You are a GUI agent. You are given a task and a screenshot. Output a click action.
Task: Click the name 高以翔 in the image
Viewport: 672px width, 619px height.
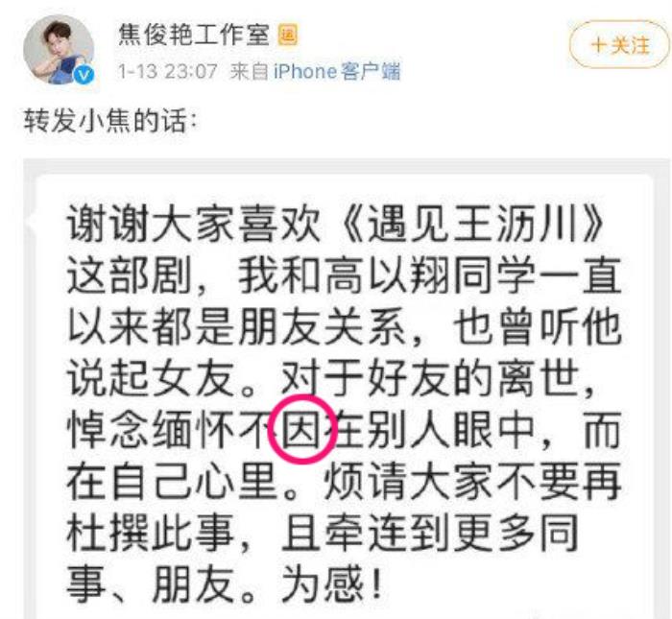click(388, 275)
